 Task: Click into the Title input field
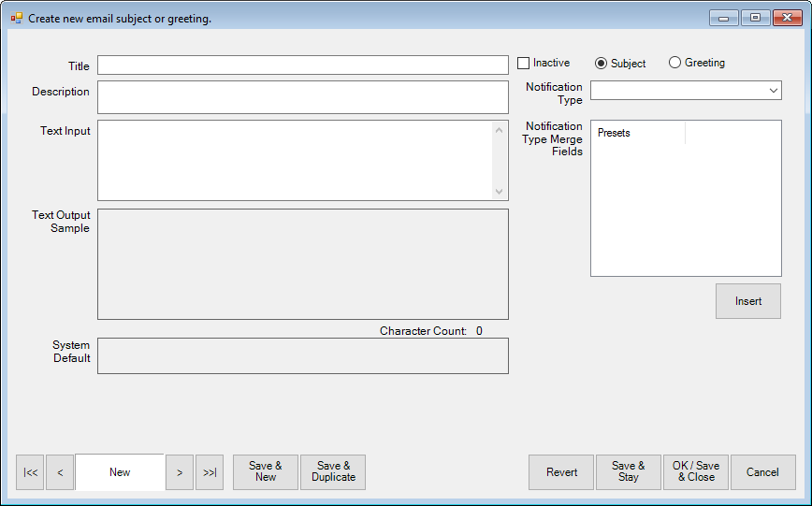pyautogui.click(x=302, y=65)
